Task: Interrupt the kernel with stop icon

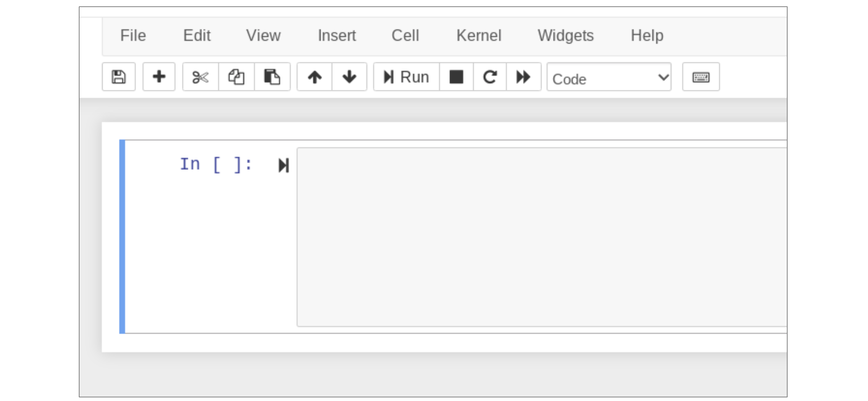Action: [456, 77]
